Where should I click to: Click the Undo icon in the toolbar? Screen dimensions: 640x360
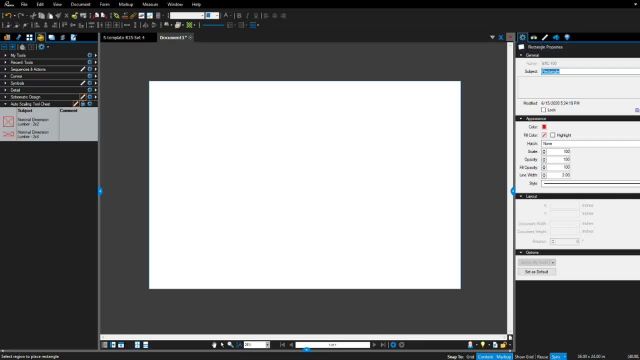coord(8,16)
